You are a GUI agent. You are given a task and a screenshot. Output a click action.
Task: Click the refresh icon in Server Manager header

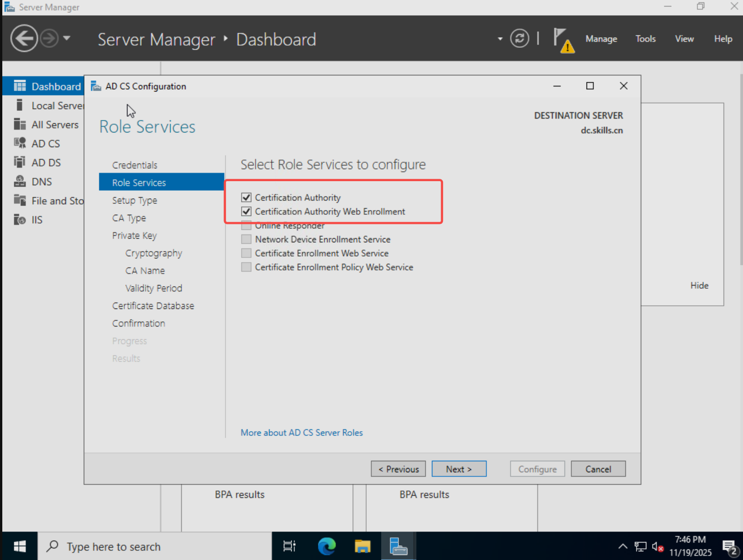point(519,39)
